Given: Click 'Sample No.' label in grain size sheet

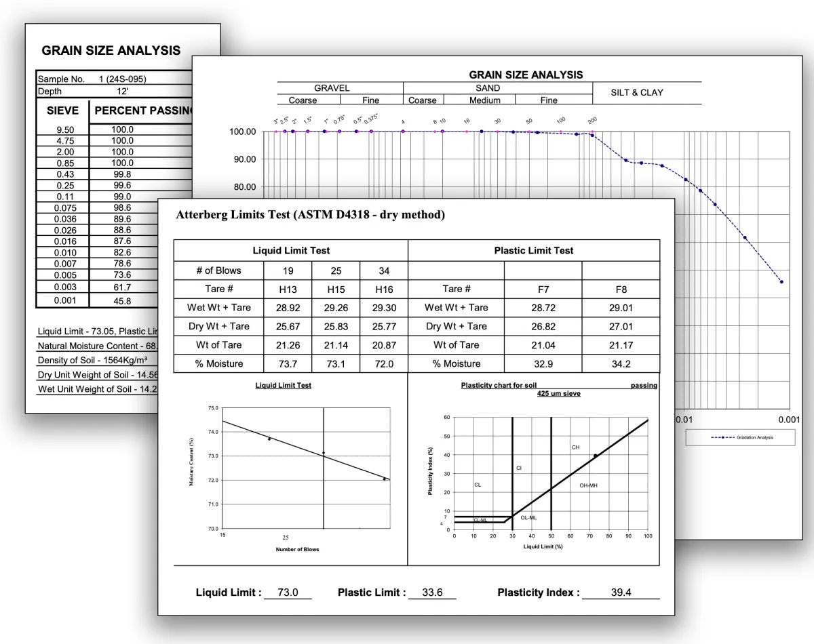Looking at the screenshot, I should (61, 79).
